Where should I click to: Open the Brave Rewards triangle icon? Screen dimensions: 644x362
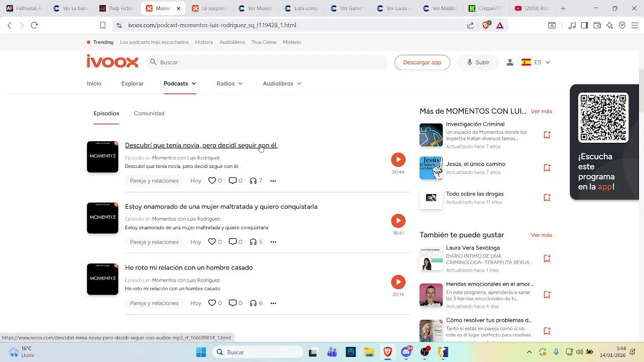click(500, 25)
